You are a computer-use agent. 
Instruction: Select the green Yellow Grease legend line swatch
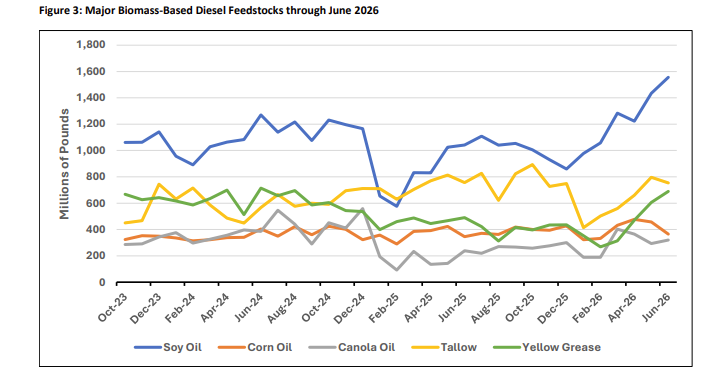tap(507, 348)
